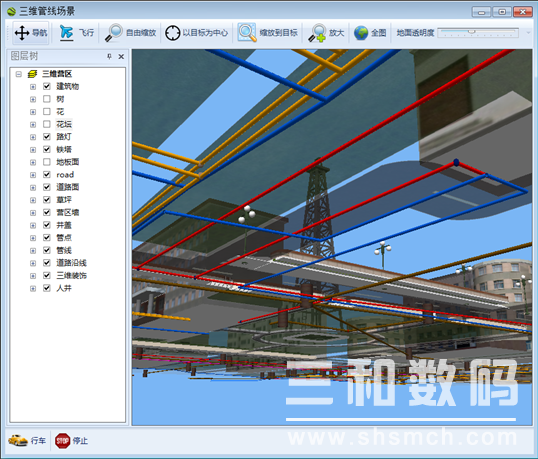Viewport: 538px width, 459px height.
Task: Pin the 图层树 panel with pushpin icon
Action: [109, 56]
